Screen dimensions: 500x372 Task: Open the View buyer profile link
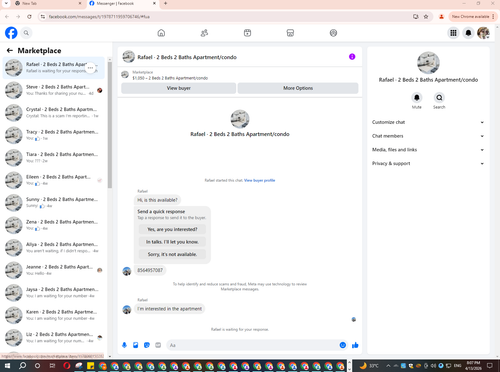(x=259, y=180)
